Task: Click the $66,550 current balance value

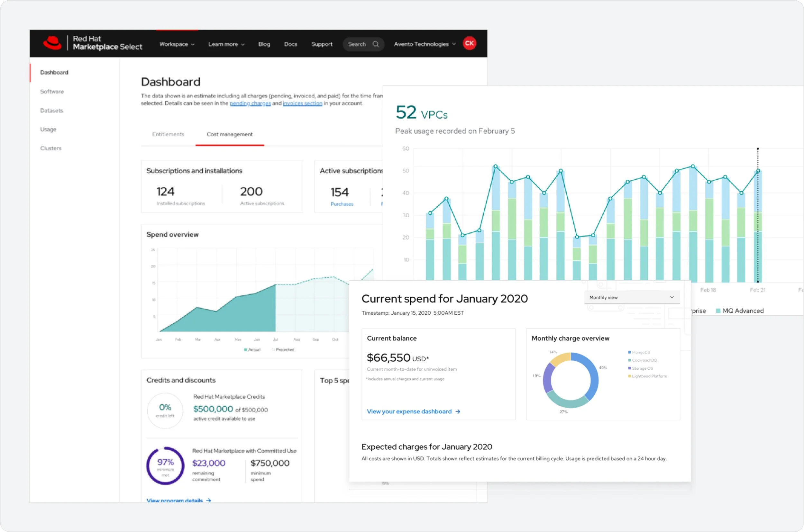Action: point(388,357)
